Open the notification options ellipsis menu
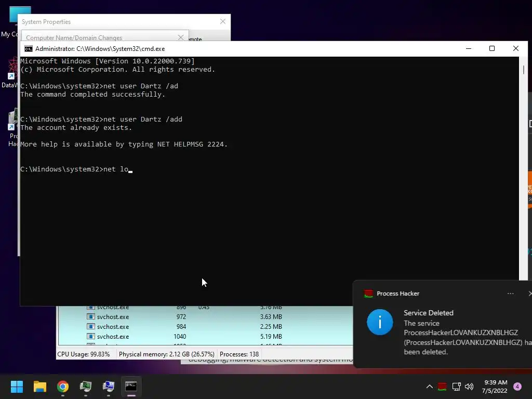The image size is (532, 399). pos(510,294)
